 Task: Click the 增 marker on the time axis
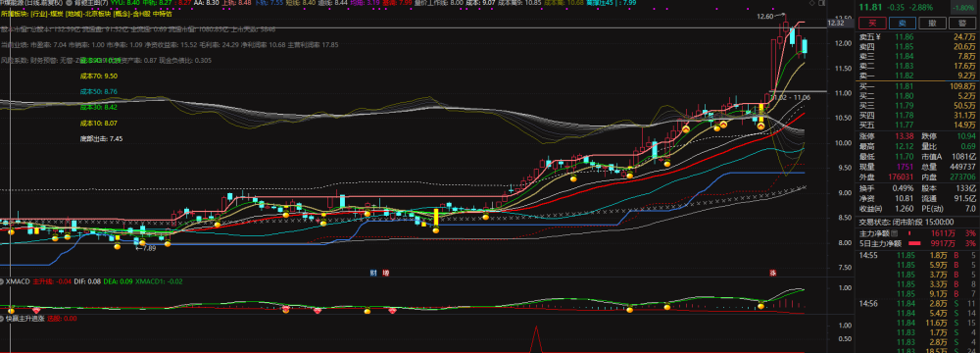pyautogui.click(x=385, y=273)
